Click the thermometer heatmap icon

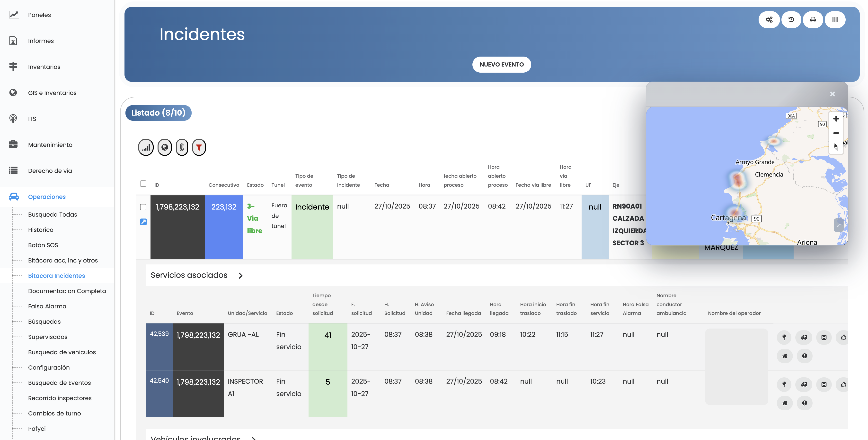point(182,147)
